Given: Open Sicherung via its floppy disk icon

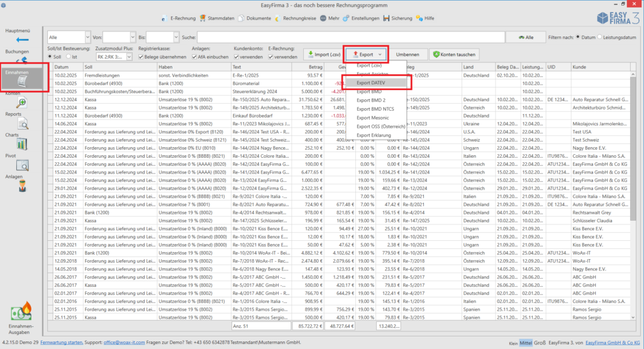Looking at the screenshot, I should pos(386,18).
